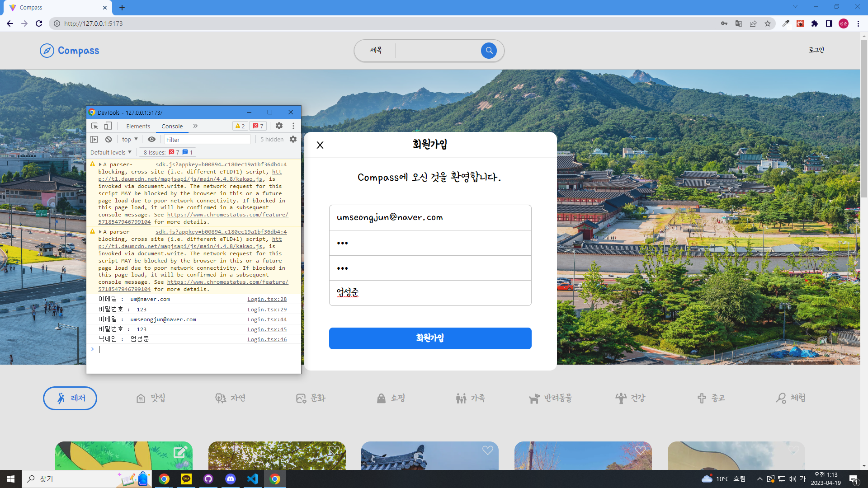Click the console Filter input field
The height and width of the screenshot is (488, 868).
(x=207, y=140)
